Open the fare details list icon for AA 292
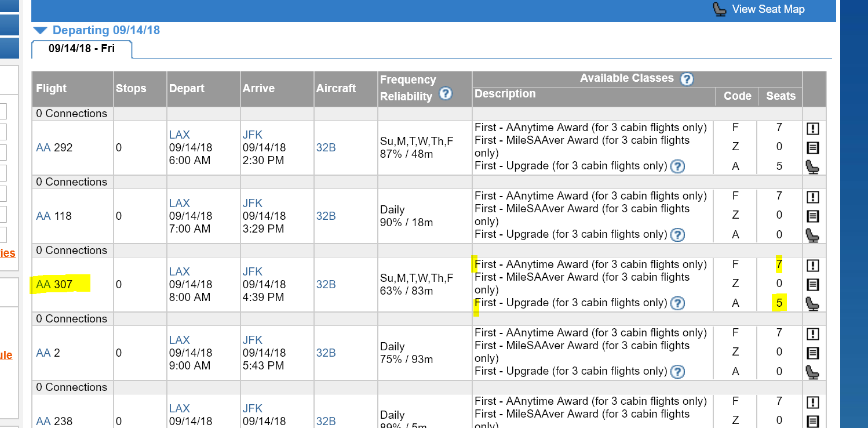868x428 pixels. click(x=813, y=148)
